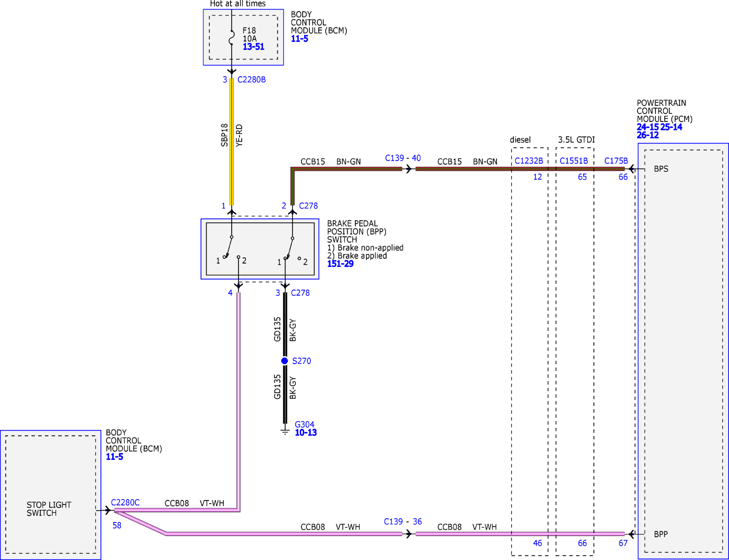
Task: Click pin 4 number below BPP switch
Action: (230, 293)
